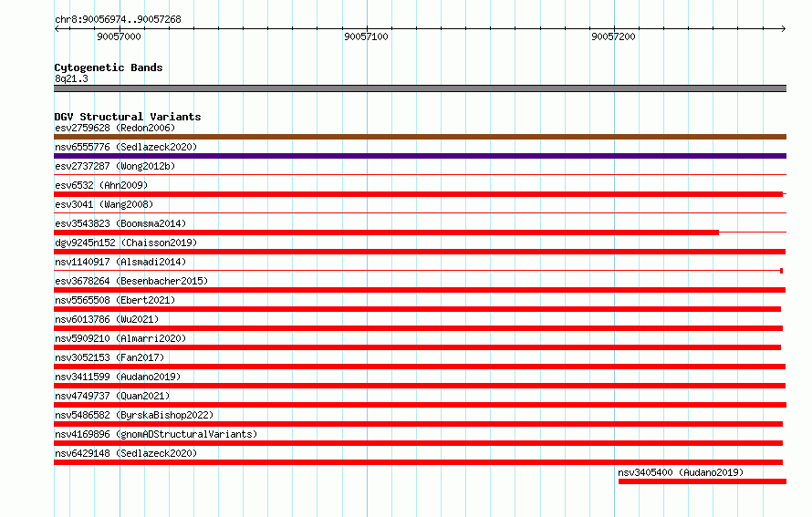Click the small end marker of nsv1140917 line
The height and width of the screenshot is (517, 812).
(x=782, y=271)
